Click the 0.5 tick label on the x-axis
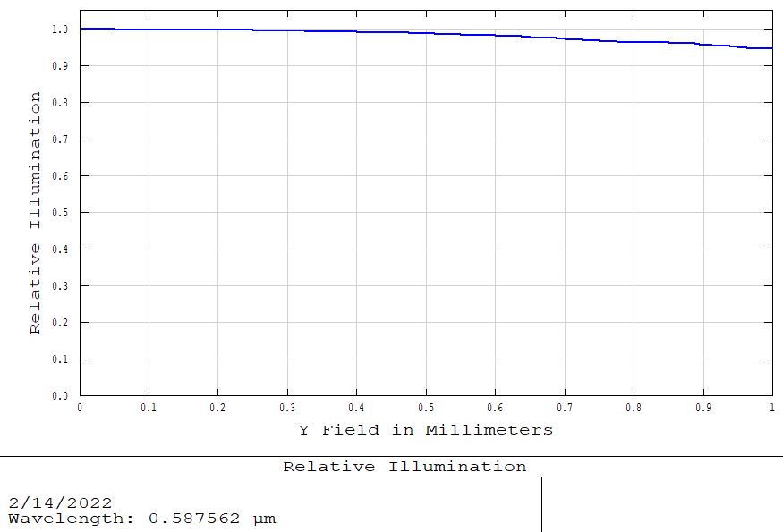The height and width of the screenshot is (532, 783). [x=426, y=408]
